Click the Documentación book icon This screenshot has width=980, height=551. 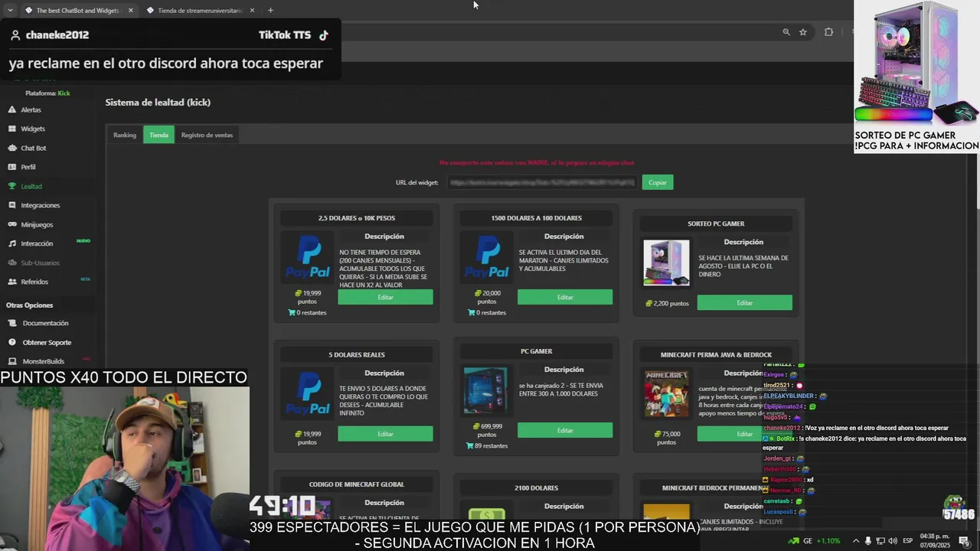click(x=12, y=323)
